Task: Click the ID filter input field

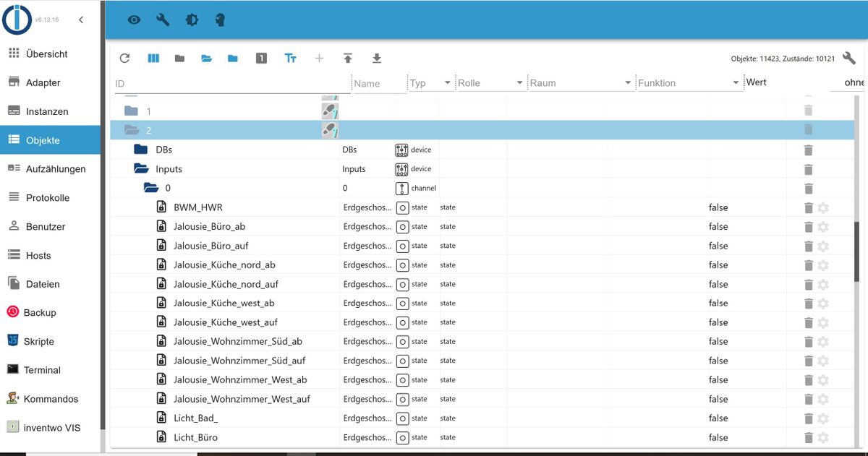Action: tap(231, 83)
